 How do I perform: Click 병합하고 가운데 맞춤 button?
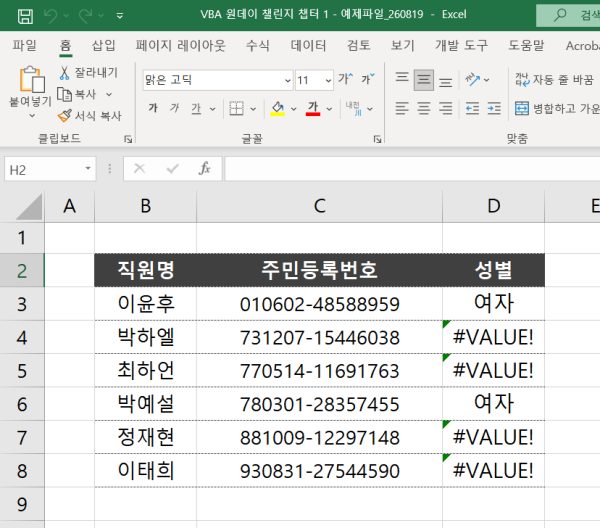point(557,109)
